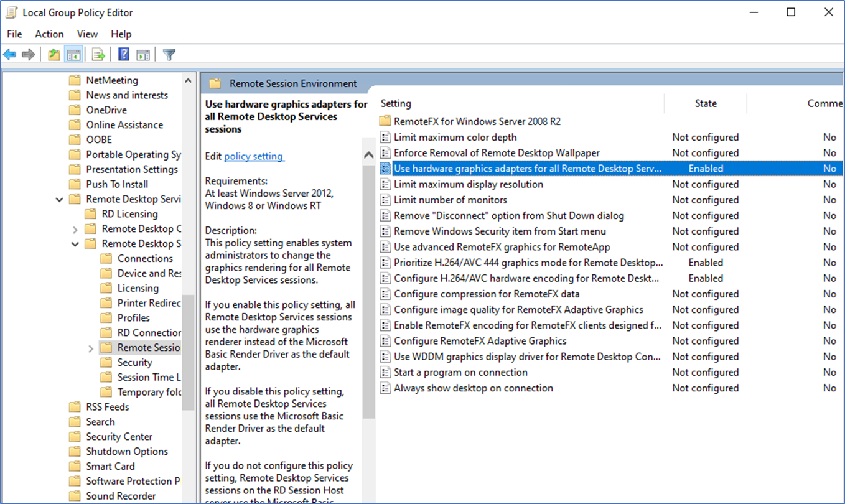Click the tree pane vertical scrollbar thumb
845x504 pixels.
click(x=188, y=352)
